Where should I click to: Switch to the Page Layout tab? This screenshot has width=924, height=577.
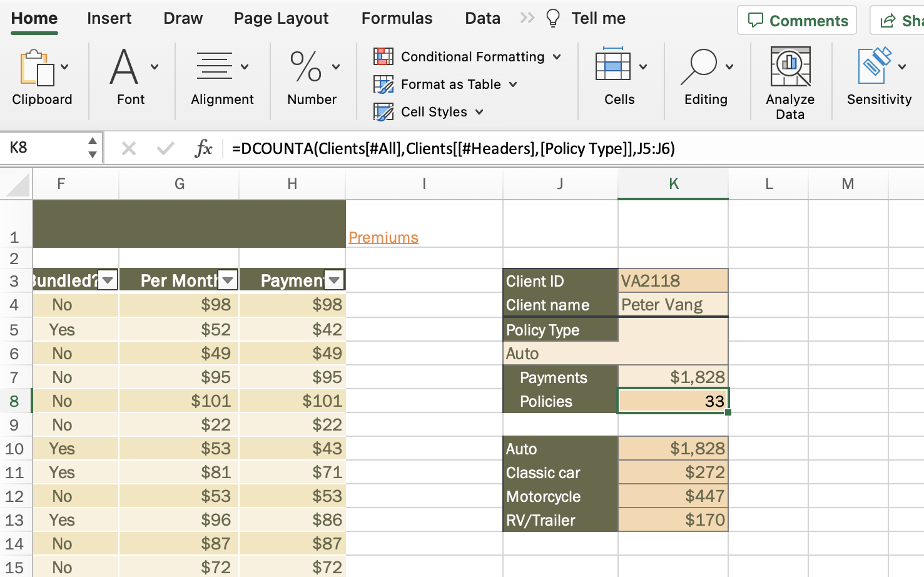[281, 19]
